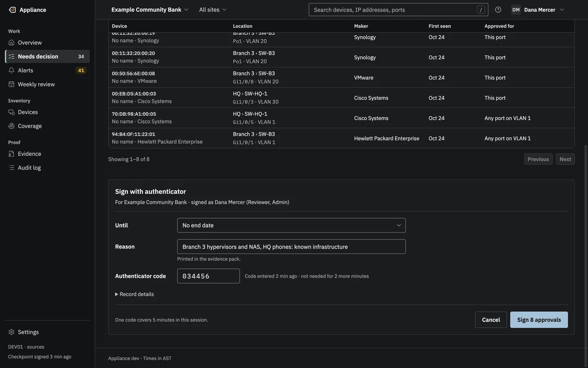Viewport: 588px width, 368px height.
Task: Click the page vertical scrollbar
Action: point(586,256)
